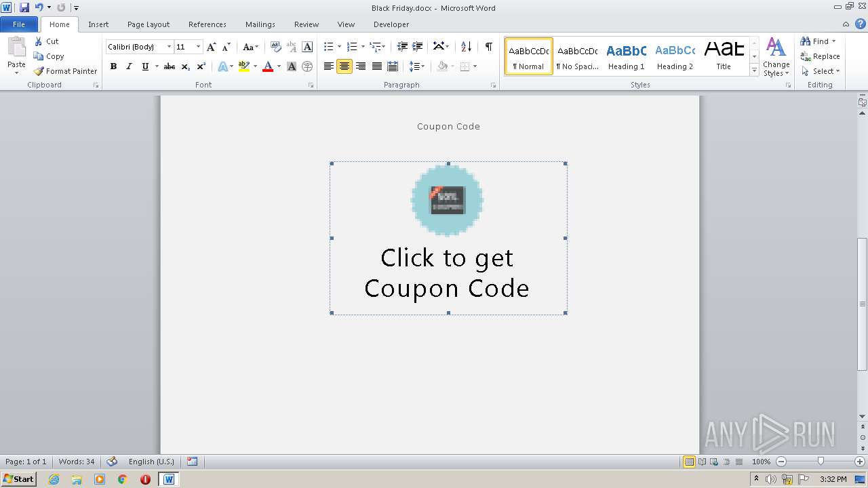868x488 pixels.
Task: Switch to the Page Layout tab
Action: (x=149, y=24)
